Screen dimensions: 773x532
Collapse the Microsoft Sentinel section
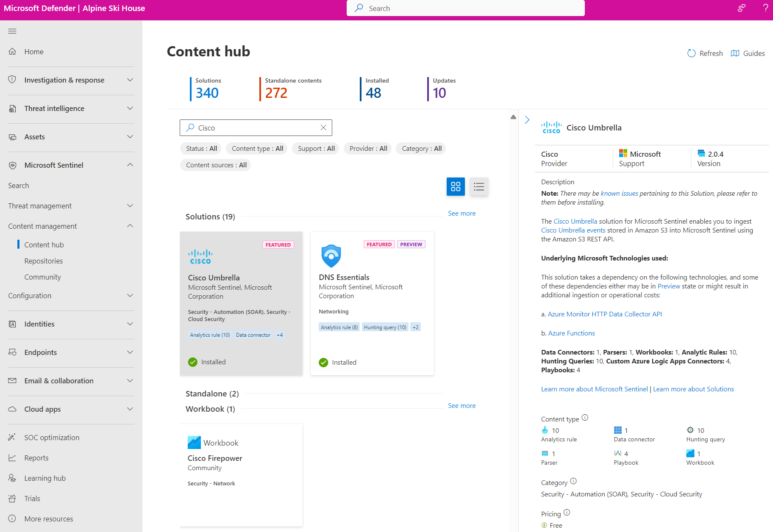pyautogui.click(x=130, y=165)
